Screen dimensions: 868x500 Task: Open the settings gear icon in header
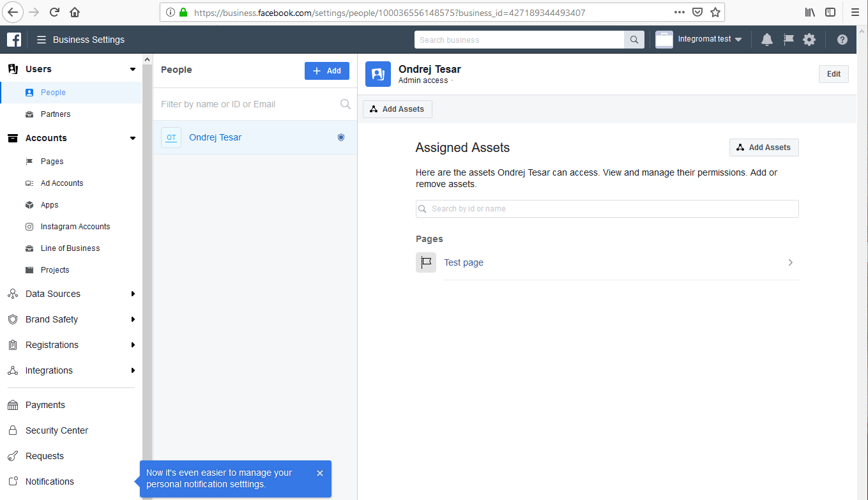pos(809,40)
